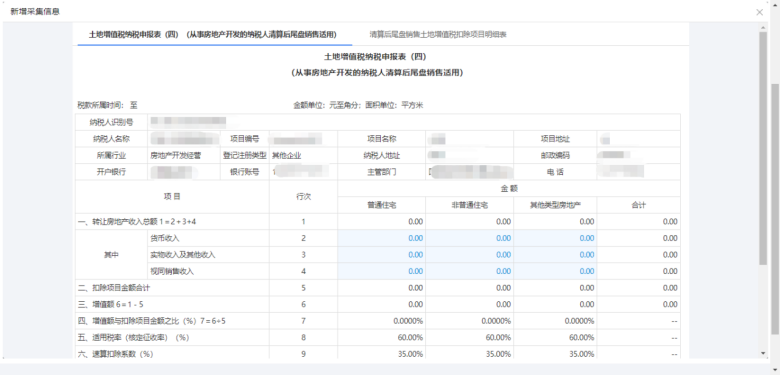Click 合计 column header
Viewport: 780px width, 376px height.
click(x=638, y=205)
